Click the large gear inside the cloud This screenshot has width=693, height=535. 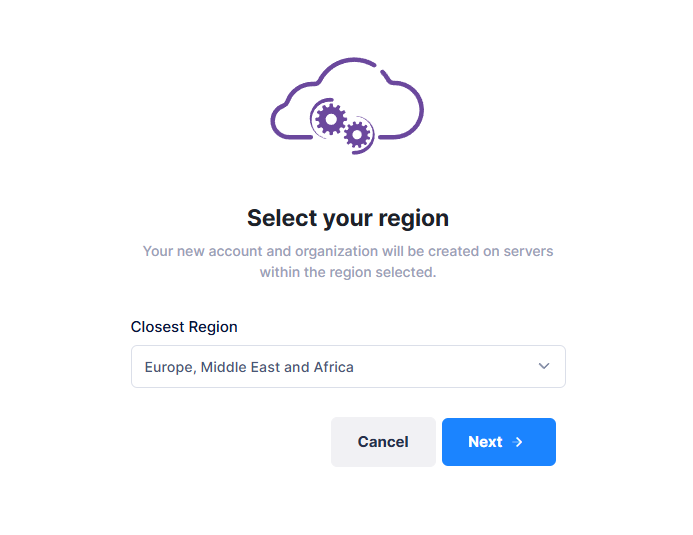[x=328, y=118]
